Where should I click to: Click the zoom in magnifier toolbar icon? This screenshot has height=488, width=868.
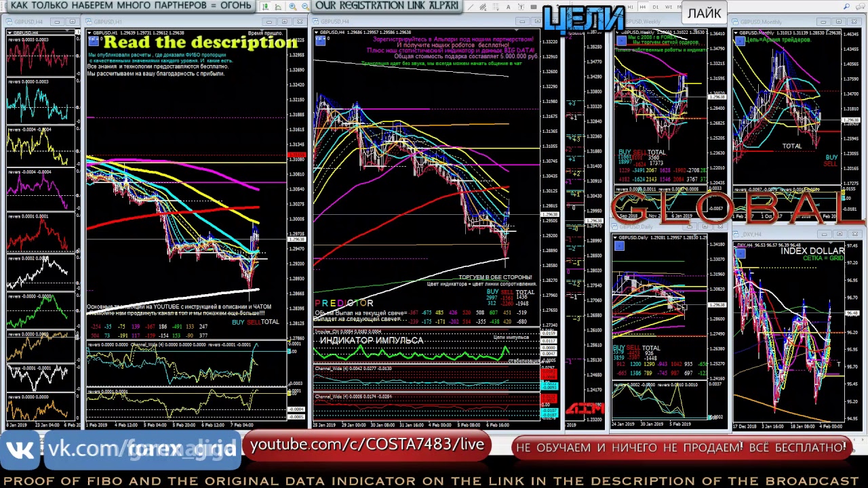pos(293,7)
